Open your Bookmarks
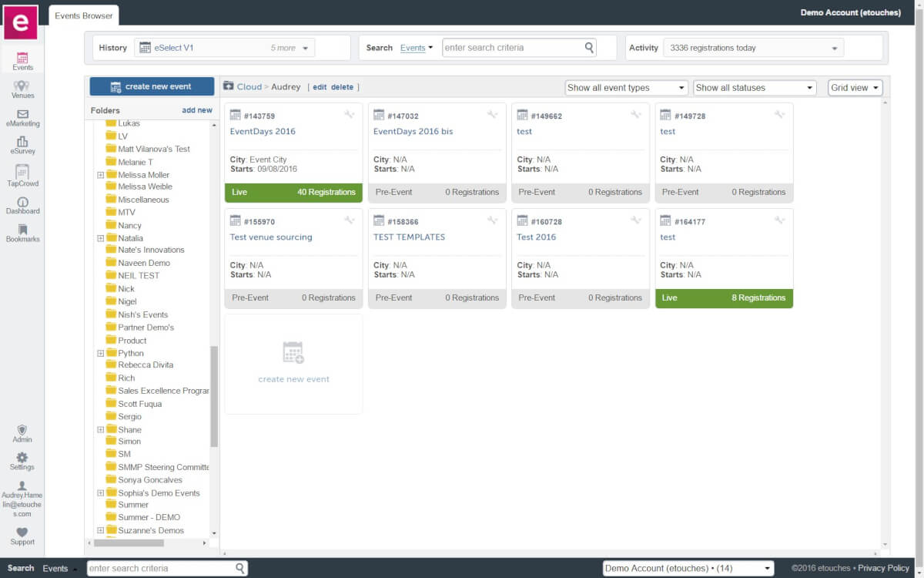 (x=22, y=232)
